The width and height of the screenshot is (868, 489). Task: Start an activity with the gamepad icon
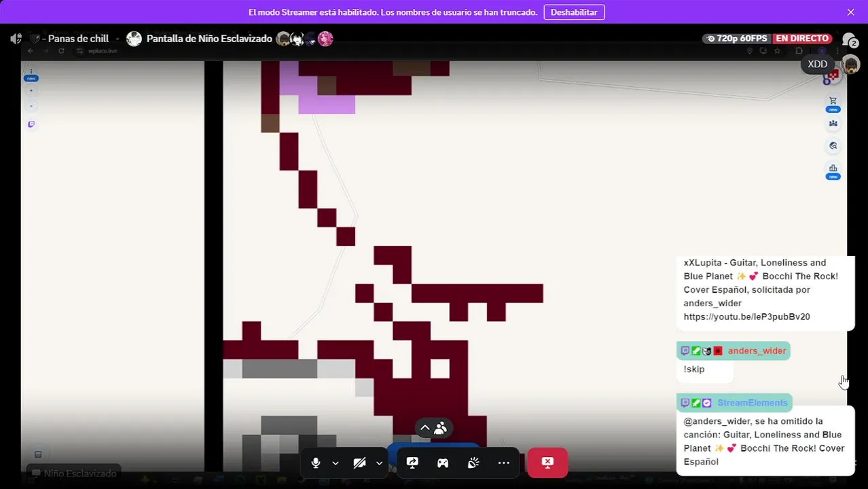tap(443, 463)
